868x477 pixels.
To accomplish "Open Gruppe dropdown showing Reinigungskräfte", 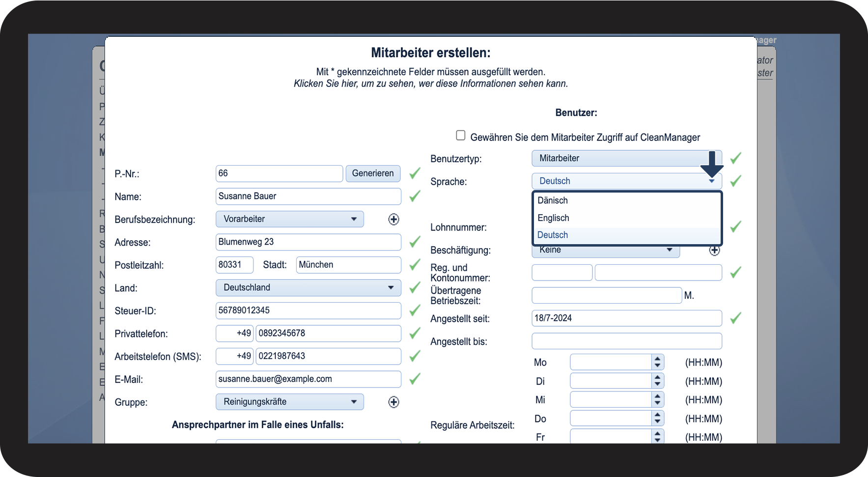I will [x=289, y=402].
